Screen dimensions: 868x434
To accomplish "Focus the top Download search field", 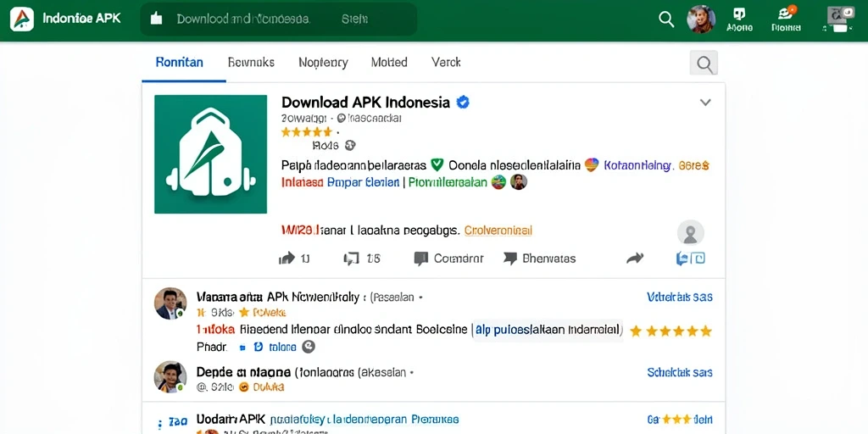I will (278, 19).
